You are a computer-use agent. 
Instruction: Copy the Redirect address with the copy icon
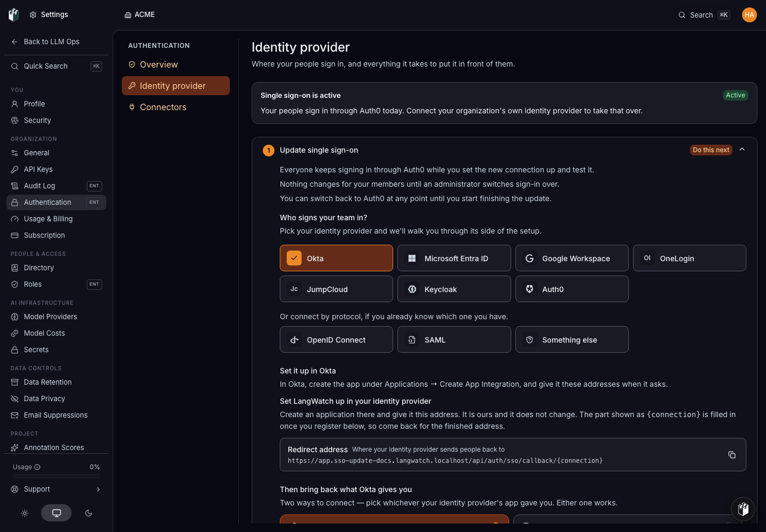click(732, 455)
